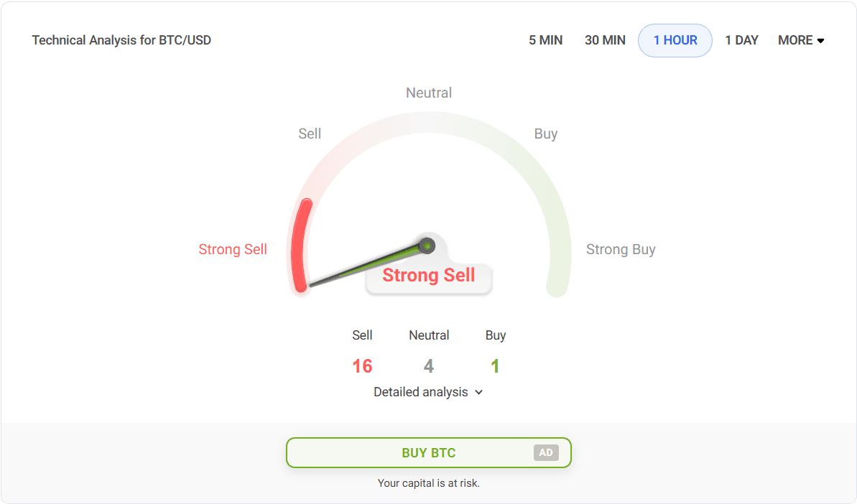Screen dimensions: 857x504
Task: Click the green Buy count of 1
Action: (x=495, y=366)
